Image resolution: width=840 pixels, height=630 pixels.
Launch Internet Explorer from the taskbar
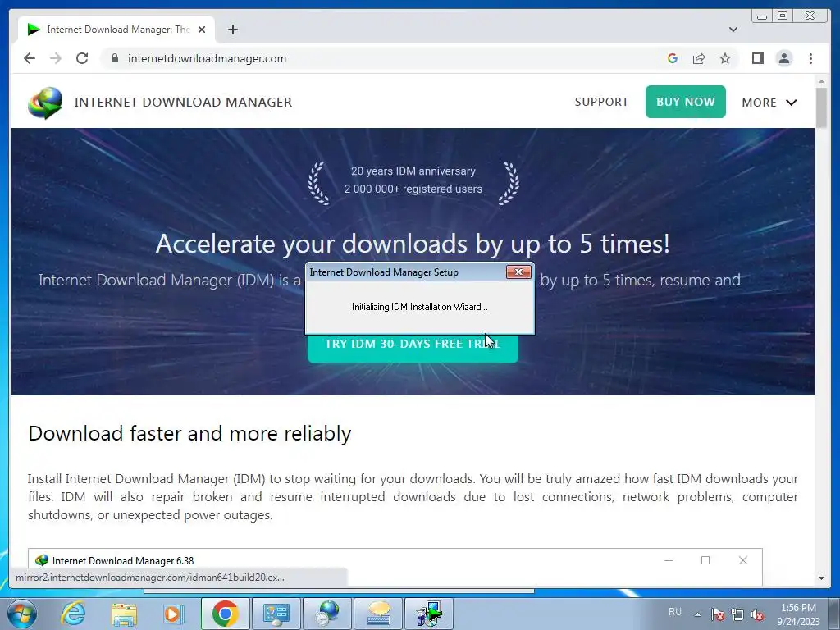[x=73, y=614]
